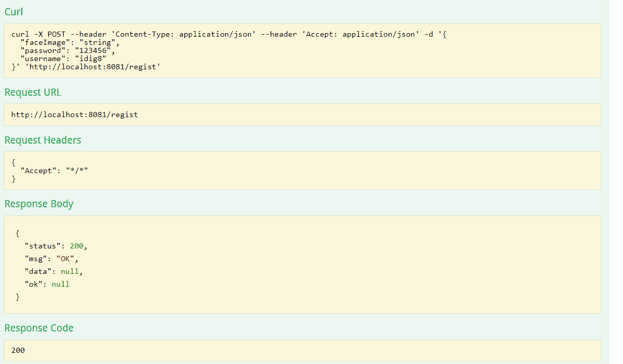Click the 200 value under Response Code

tap(18, 350)
